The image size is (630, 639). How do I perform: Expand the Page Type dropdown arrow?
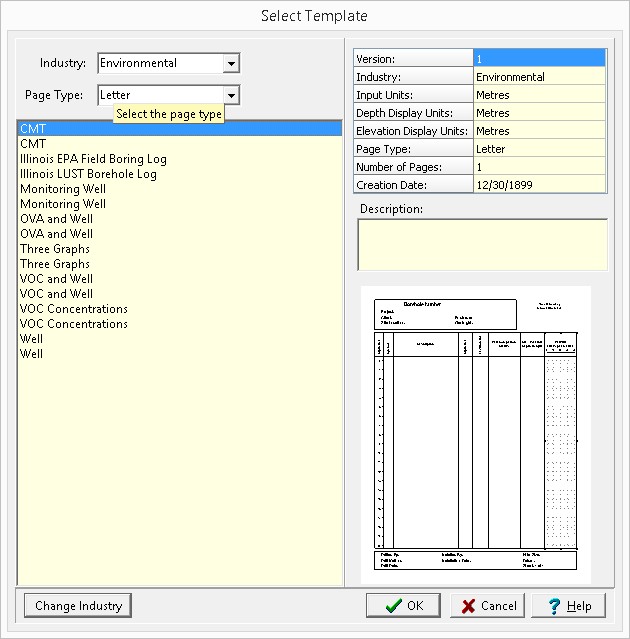pyautogui.click(x=231, y=95)
